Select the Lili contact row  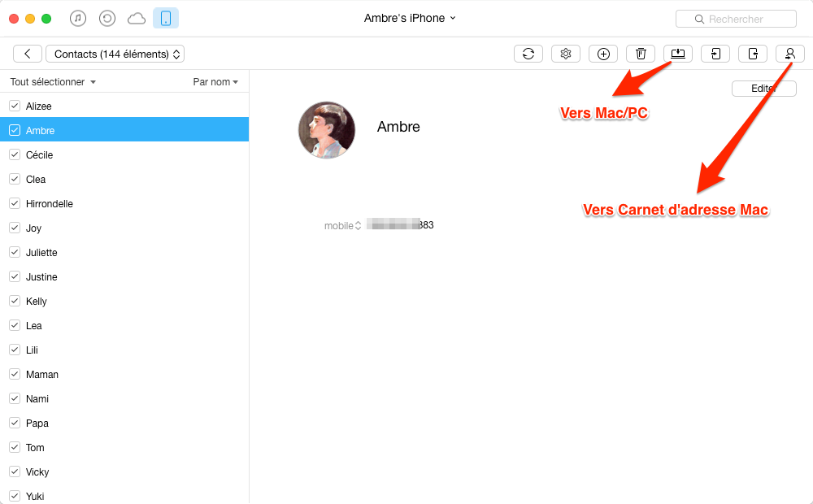(124, 350)
